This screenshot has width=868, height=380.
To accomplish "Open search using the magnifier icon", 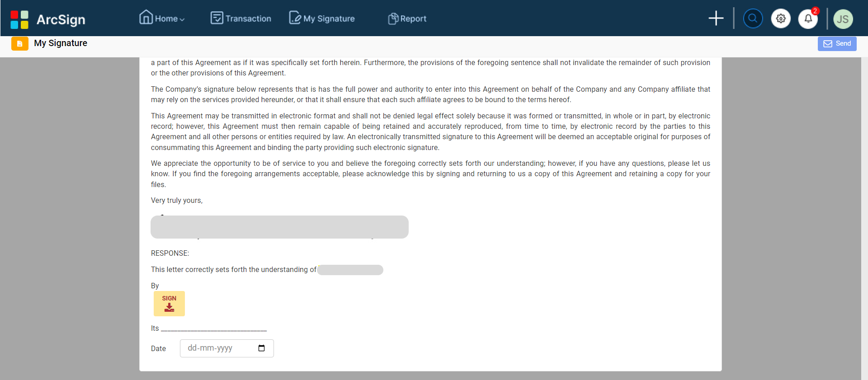I will click(x=752, y=18).
